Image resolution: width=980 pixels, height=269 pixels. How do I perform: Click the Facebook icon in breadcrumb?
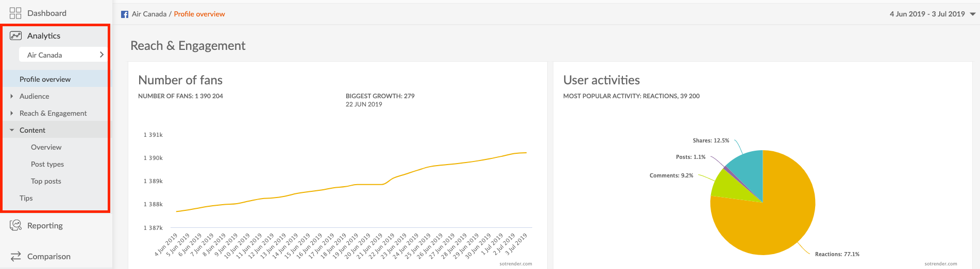pyautogui.click(x=125, y=14)
